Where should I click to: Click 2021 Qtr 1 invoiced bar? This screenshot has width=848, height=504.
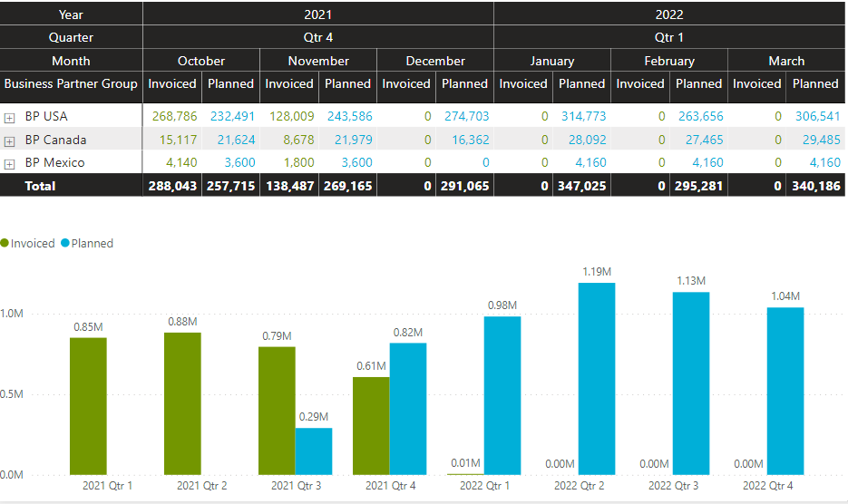tap(88, 406)
